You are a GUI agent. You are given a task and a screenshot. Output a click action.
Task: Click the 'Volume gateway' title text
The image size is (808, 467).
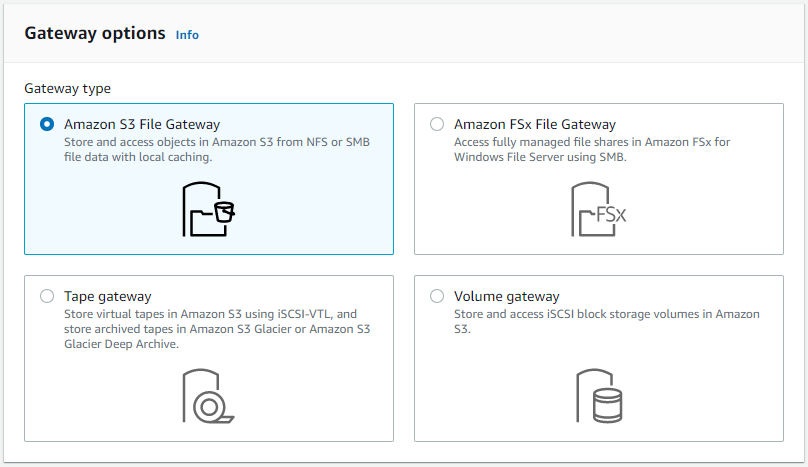[x=507, y=296]
